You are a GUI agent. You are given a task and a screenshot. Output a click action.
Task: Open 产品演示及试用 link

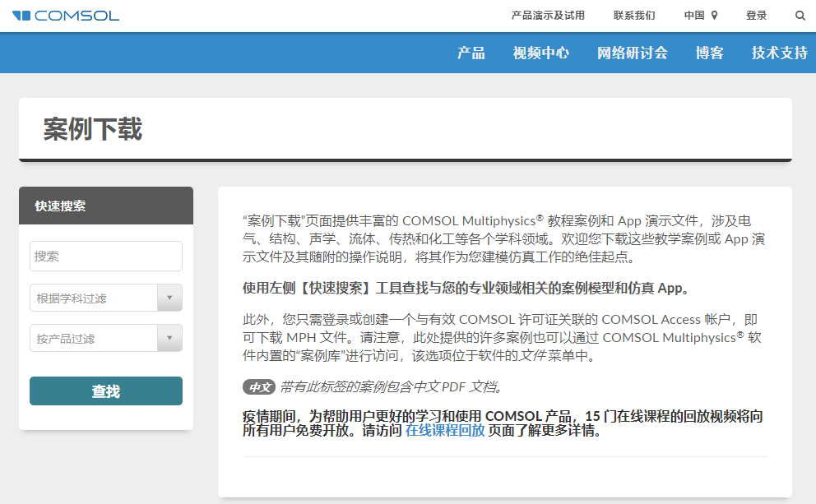click(x=548, y=16)
